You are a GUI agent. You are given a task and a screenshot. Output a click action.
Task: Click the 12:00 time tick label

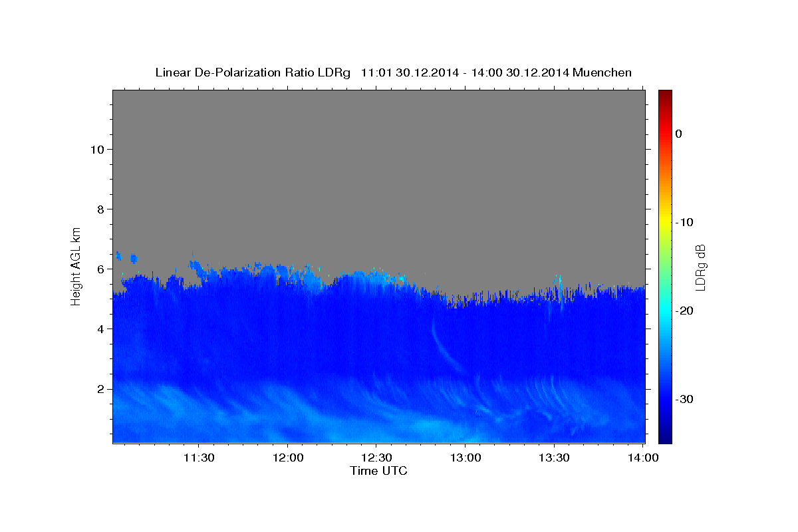click(287, 458)
